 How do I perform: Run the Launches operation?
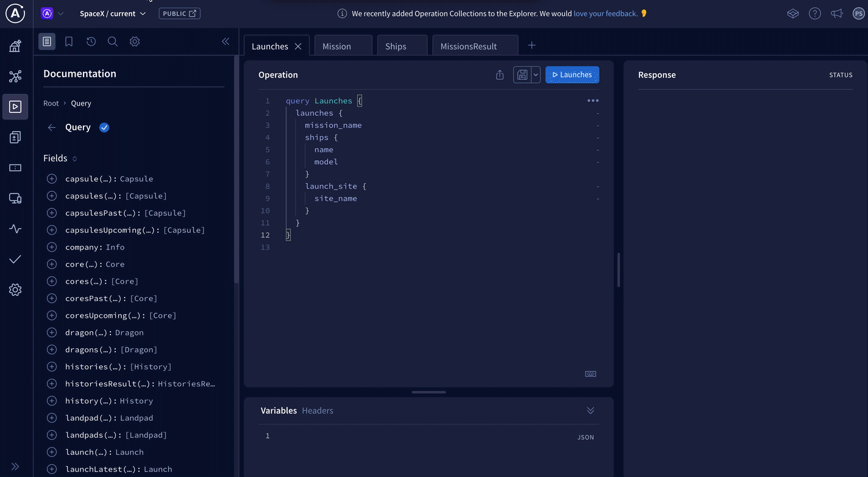click(572, 75)
